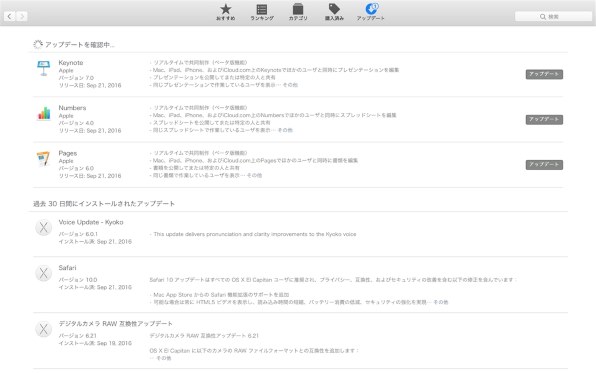Screen dimensions: 596x373
Task: Update the Keynote app
Action: tap(544, 74)
